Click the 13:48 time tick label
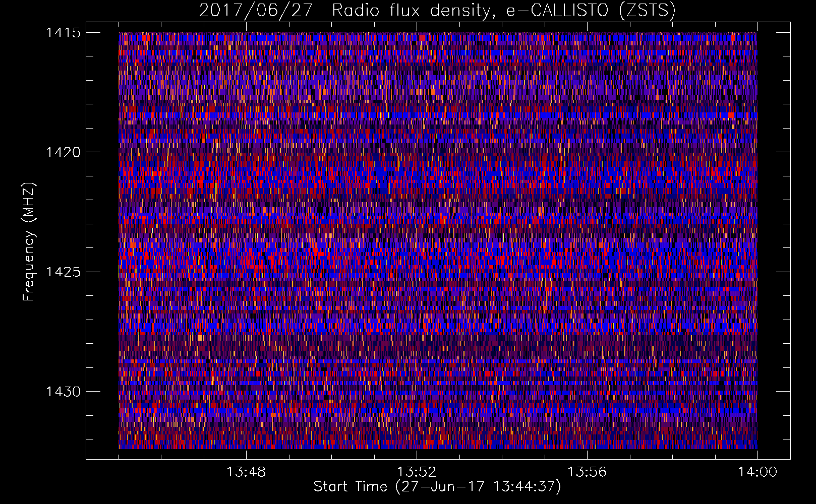Viewport: 816px width, 504px height. [246, 472]
